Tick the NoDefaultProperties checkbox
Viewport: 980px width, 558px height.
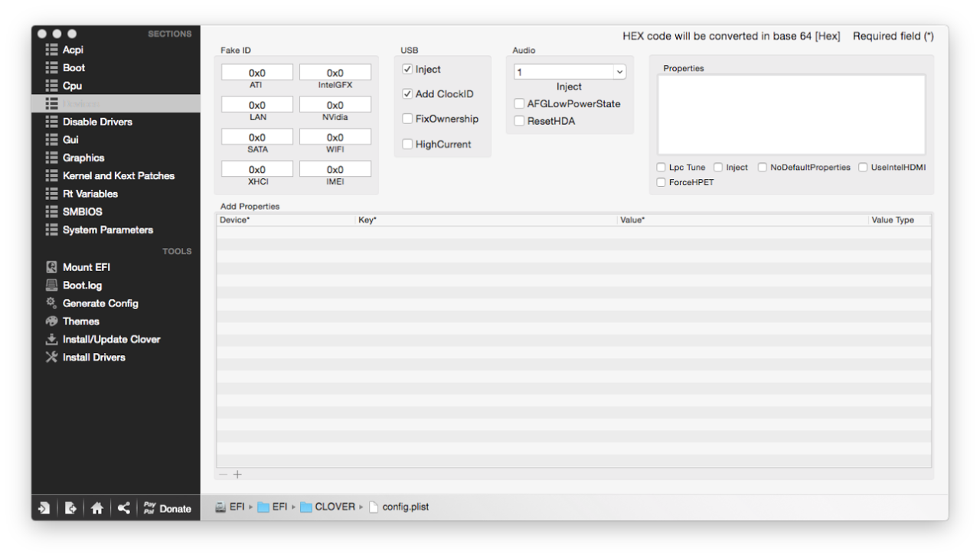[x=763, y=167]
